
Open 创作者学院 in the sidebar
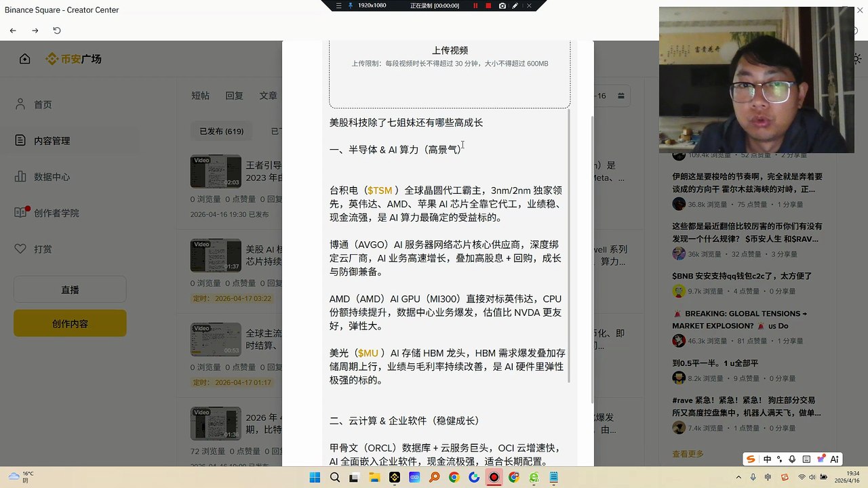click(x=56, y=213)
